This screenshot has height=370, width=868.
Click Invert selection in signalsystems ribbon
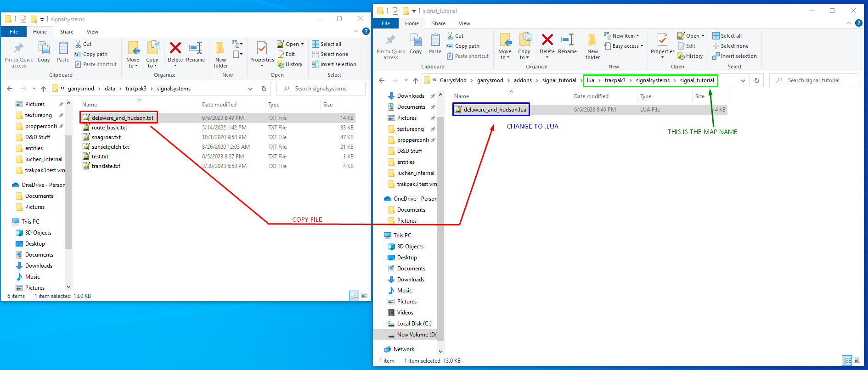(334, 64)
